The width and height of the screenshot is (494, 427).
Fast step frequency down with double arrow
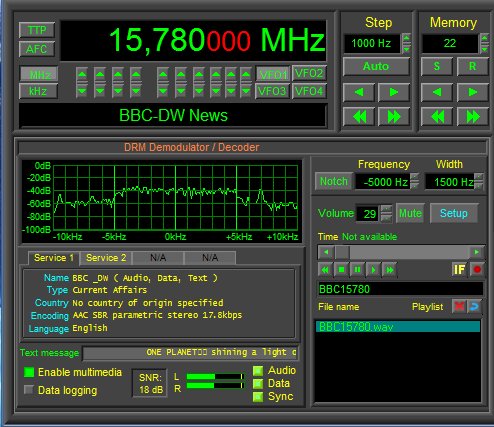[x=359, y=117]
